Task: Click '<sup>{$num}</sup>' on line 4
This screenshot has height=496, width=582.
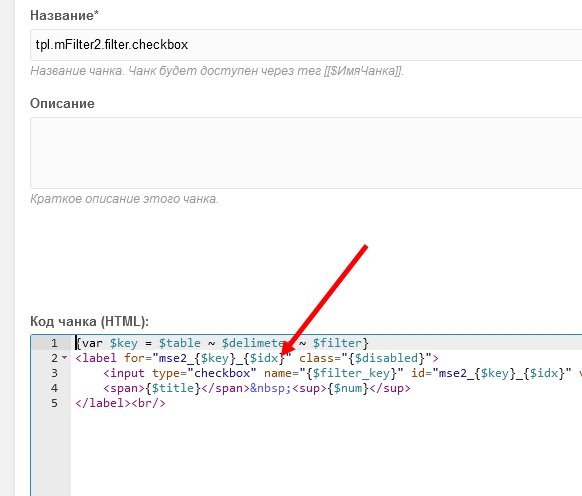Action: pyautogui.click(x=352, y=388)
